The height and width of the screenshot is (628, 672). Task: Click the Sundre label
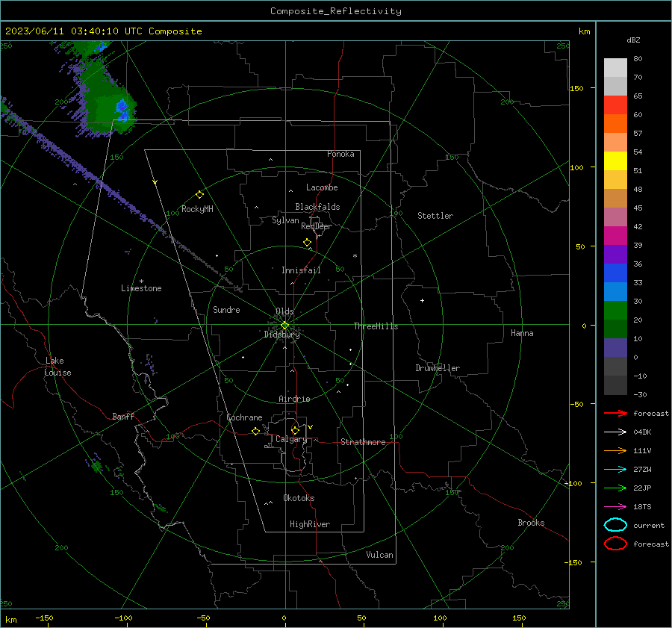click(226, 309)
